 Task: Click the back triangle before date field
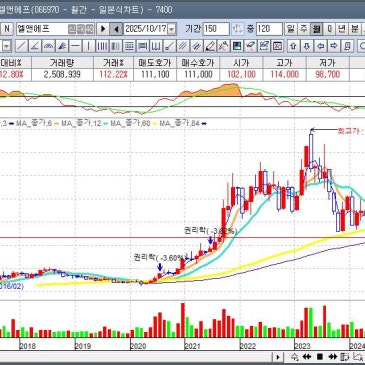116,29
